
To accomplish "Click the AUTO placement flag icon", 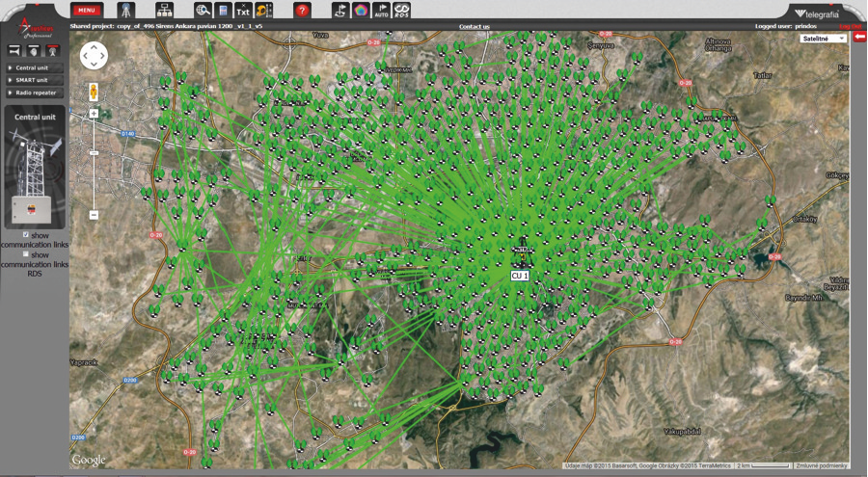I will (381, 11).
